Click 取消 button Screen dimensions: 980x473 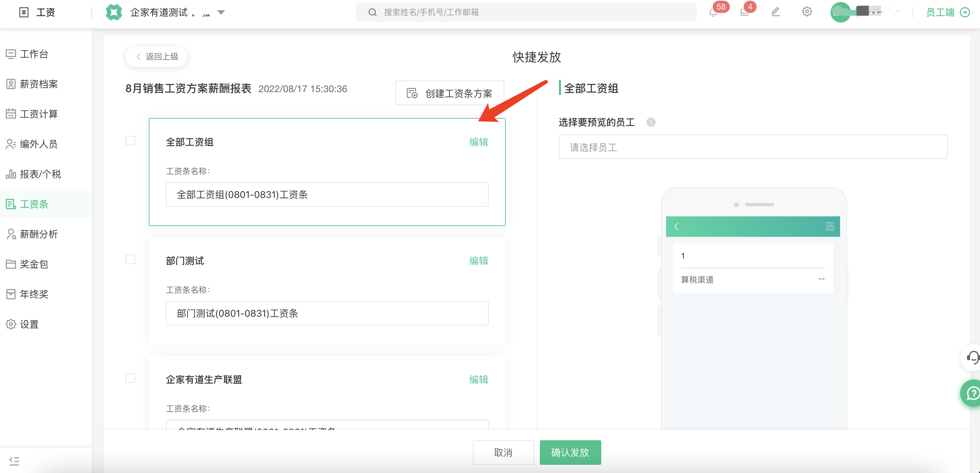click(x=503, y=453)
